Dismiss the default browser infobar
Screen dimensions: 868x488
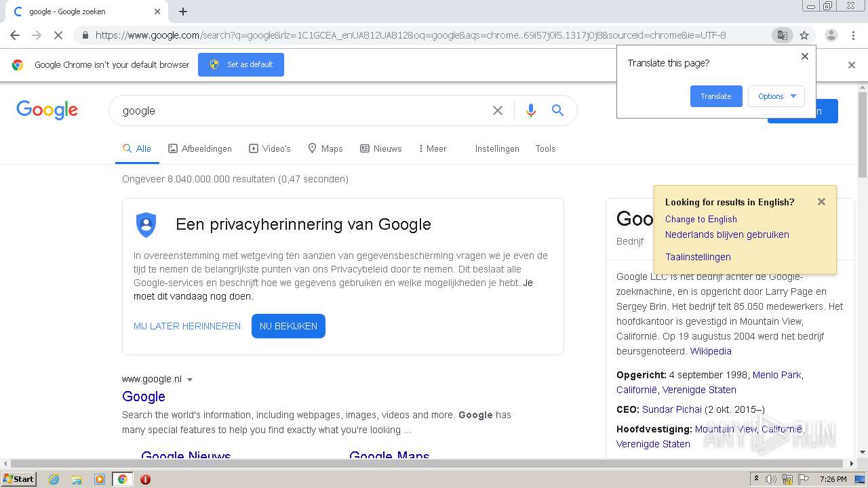coord(852,65)
